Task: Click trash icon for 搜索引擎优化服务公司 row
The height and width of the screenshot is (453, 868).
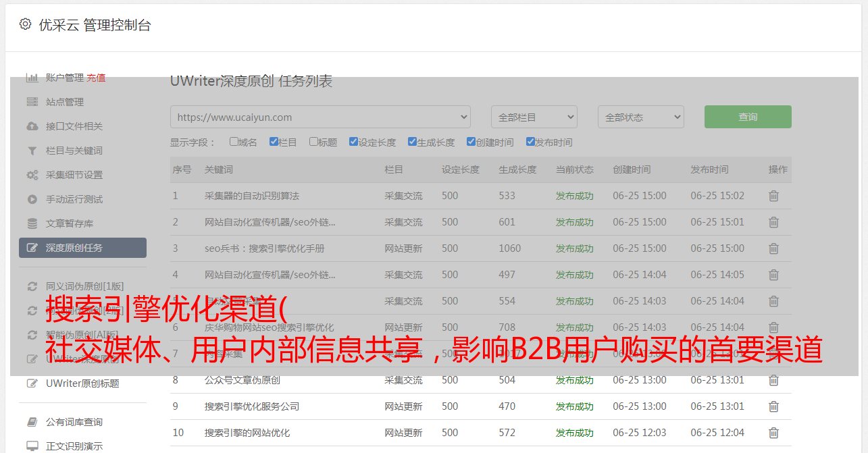Action: pos(773,406)
